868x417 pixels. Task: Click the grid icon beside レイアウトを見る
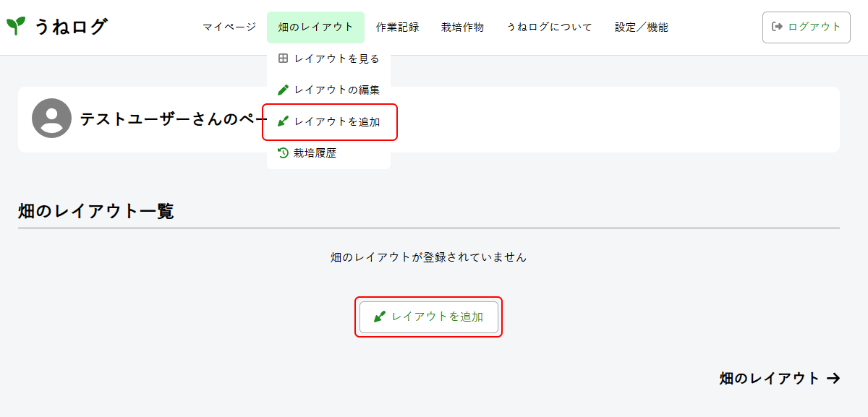[283, 59]
